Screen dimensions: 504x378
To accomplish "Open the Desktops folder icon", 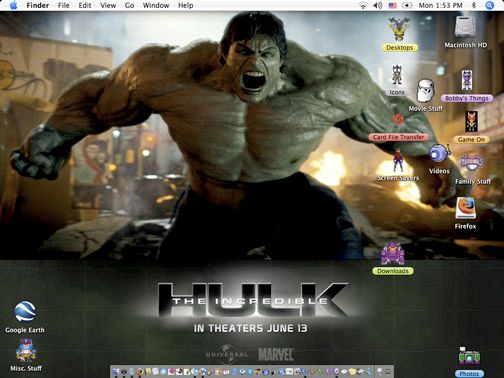I will pyautogui.click(x=399, y=29).
